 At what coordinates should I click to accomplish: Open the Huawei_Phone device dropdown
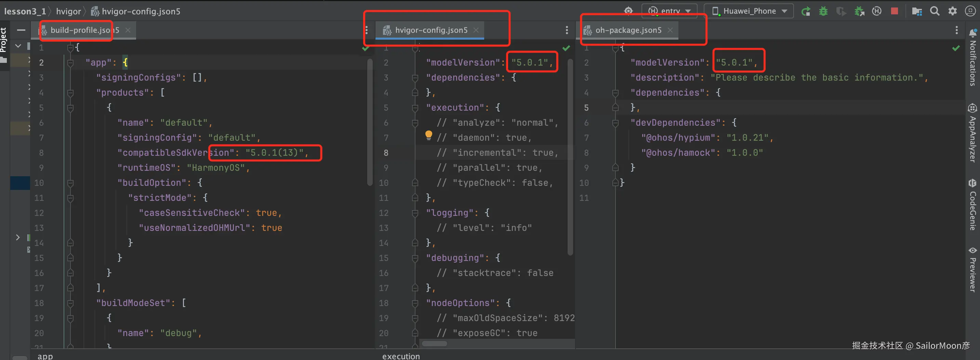(748, 11)
